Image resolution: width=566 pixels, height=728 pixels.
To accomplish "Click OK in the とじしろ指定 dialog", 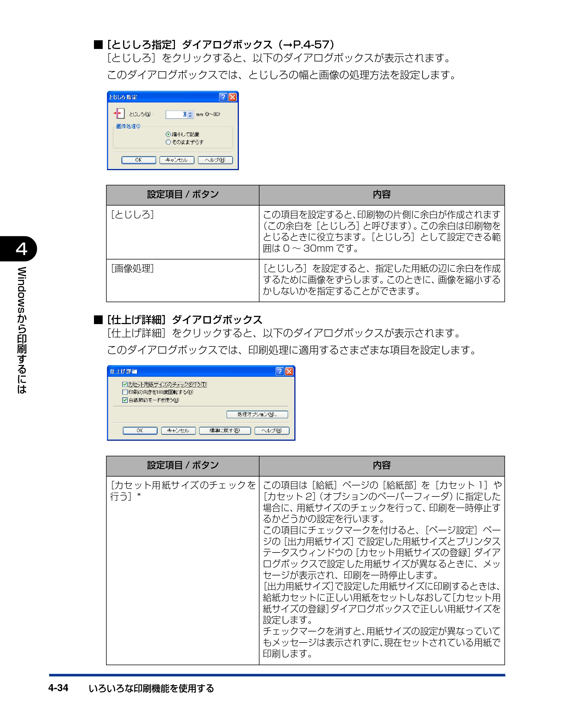I will coord(139,160).
